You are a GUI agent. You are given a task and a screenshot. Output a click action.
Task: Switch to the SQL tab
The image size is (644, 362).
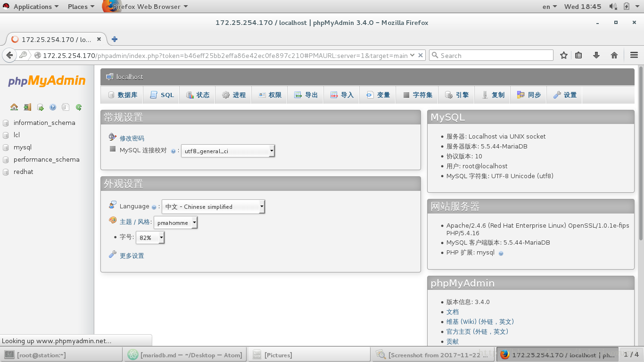pyautogui.click(x=162, y=95)
